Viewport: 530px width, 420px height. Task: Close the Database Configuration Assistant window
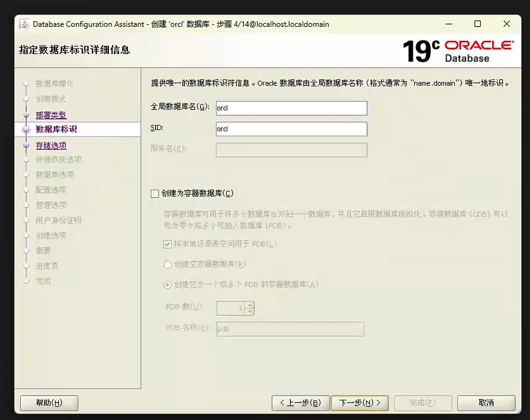pyautogui.click(x=507, y=24)
